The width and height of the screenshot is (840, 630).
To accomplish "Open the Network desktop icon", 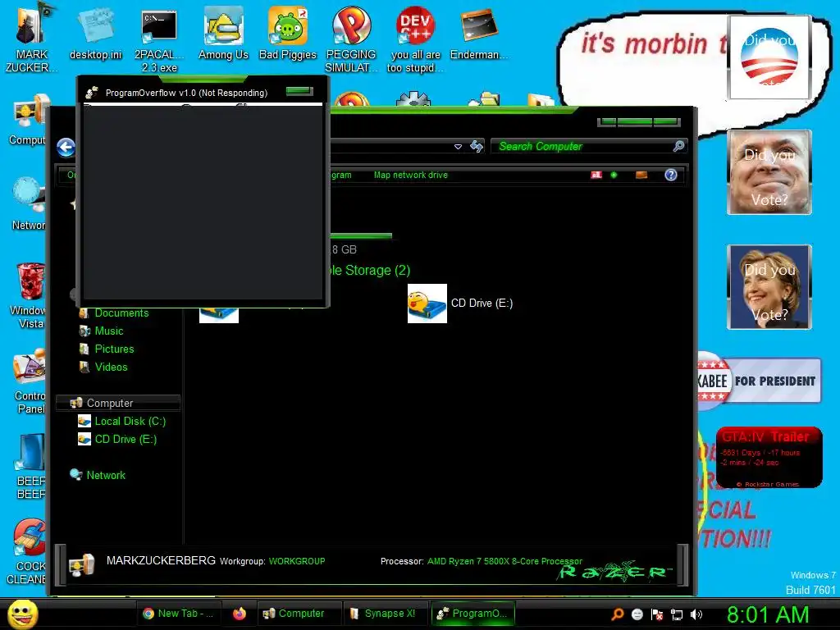I will (x=29, y=204).
